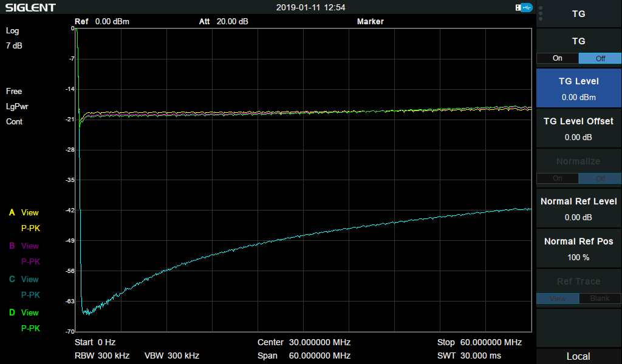Image resolution: width=622 pixels, height=364 pixels.
Task: Click trace A's P-PK detector text
Action: coord(30,228)
